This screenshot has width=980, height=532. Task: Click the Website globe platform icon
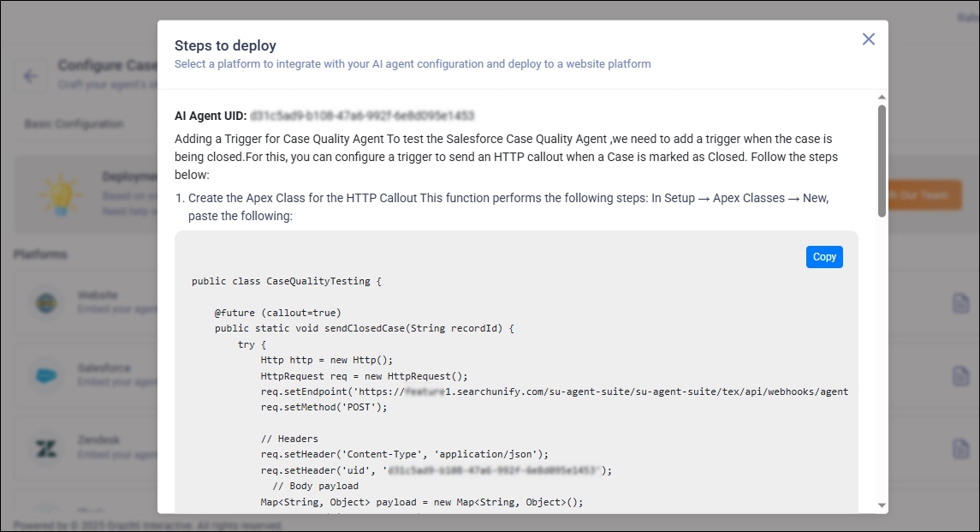click(x=45, y=302)
